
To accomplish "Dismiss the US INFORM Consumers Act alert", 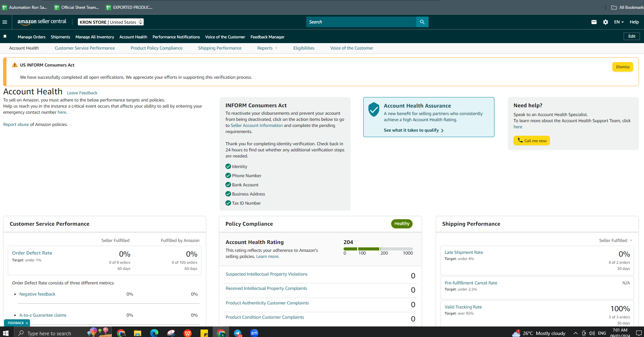I will click(623, 67).
